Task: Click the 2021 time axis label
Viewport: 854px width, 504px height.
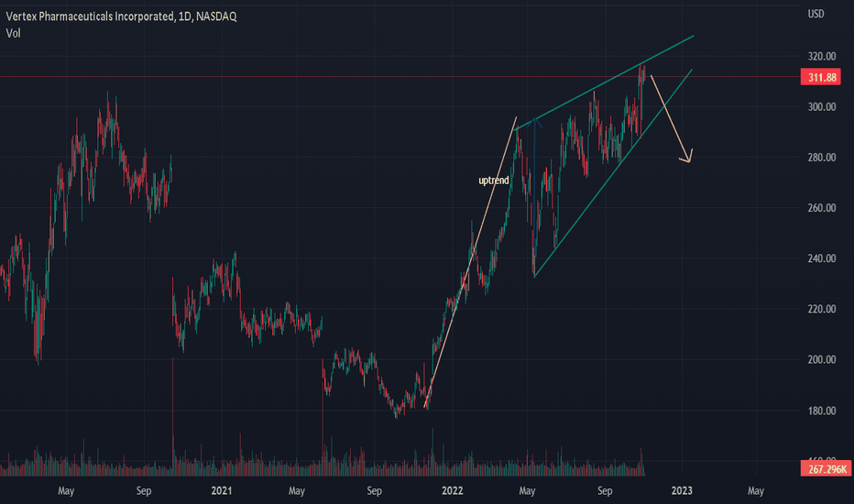Action: (x=221, y=491)
